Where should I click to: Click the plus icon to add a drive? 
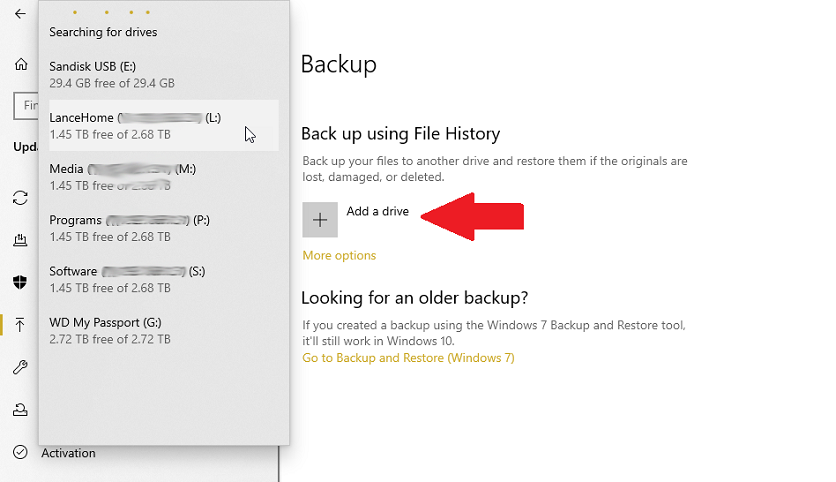tap(320, 220)
